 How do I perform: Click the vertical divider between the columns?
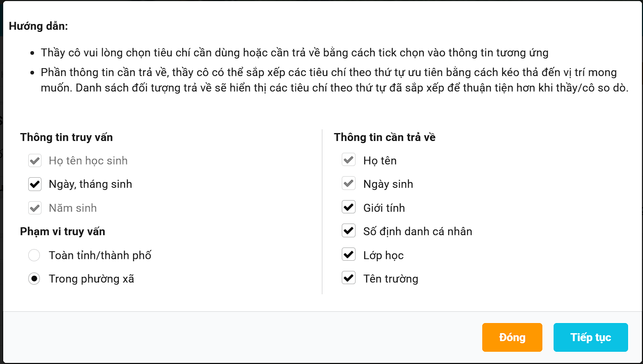(322, 212)
